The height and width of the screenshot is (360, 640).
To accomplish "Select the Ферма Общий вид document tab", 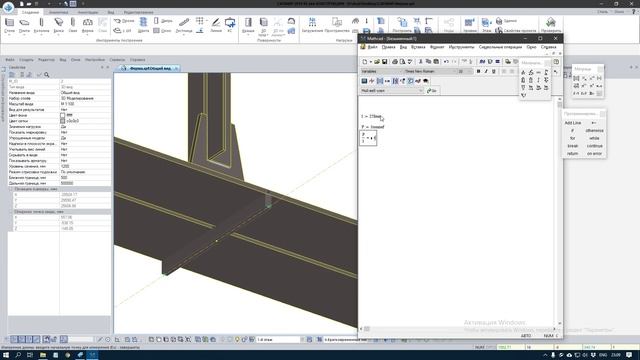I will coord(150,68).
